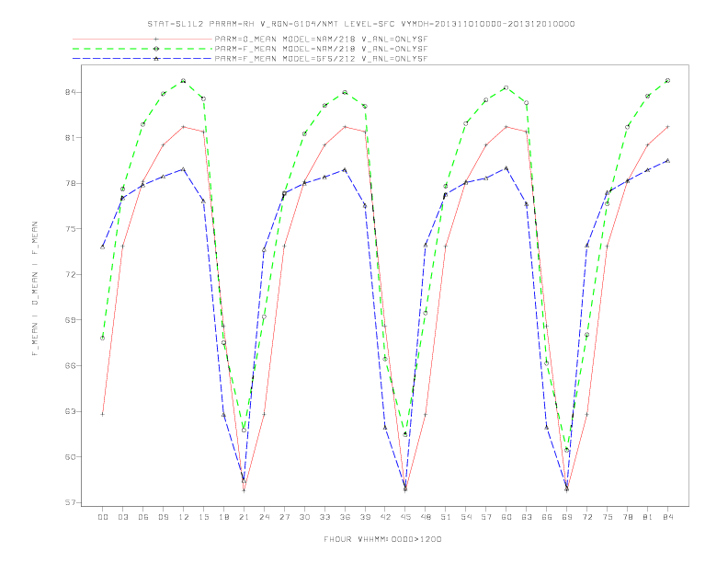Click x-axis tick label 24
728x563 pixels.
tap(264, 517)
